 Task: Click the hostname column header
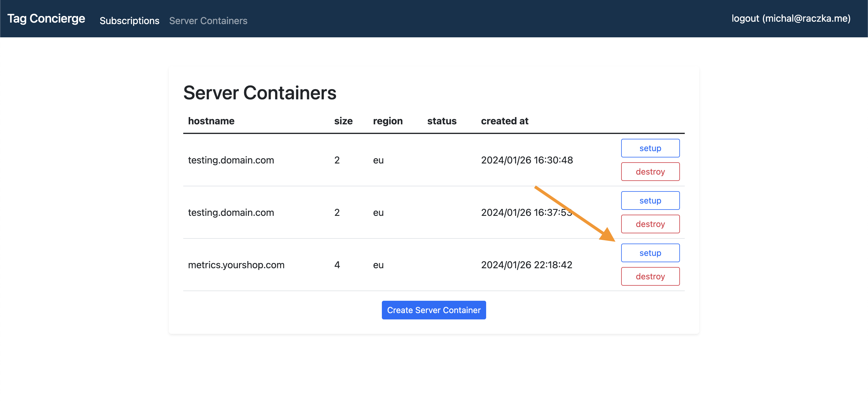(211, 121)
